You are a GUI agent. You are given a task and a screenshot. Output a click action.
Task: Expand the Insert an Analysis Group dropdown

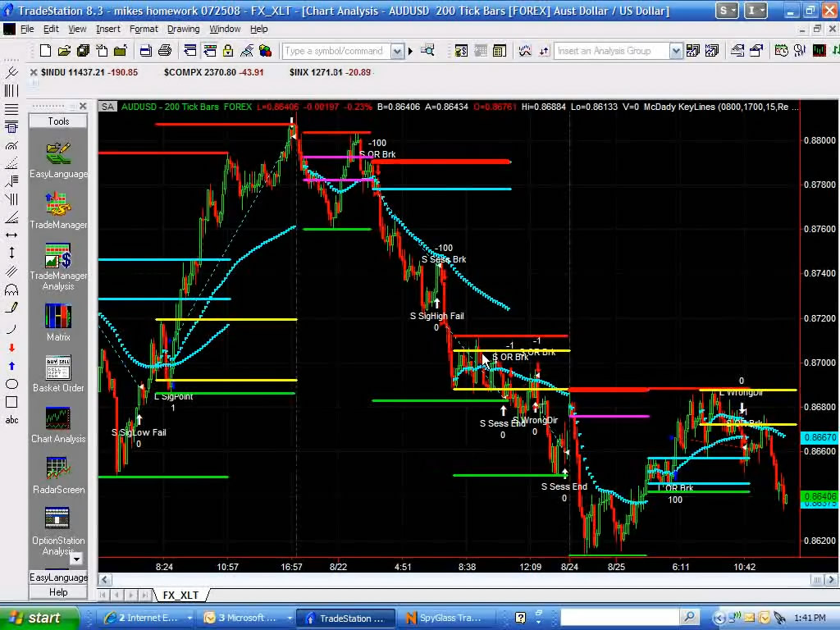tap(676, 52)
